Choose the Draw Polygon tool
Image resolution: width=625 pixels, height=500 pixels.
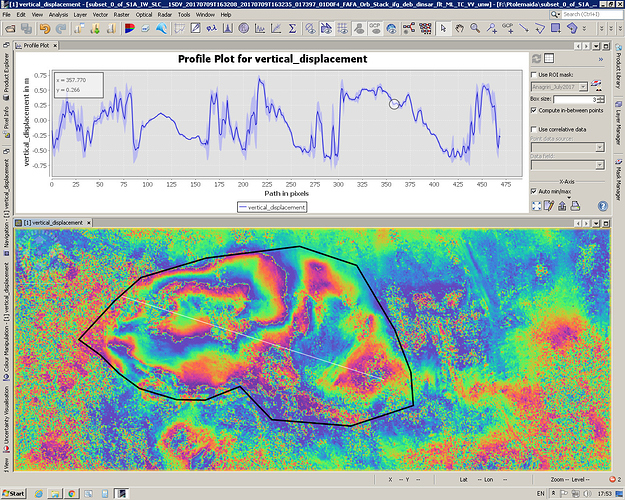[x=572, y=29]
